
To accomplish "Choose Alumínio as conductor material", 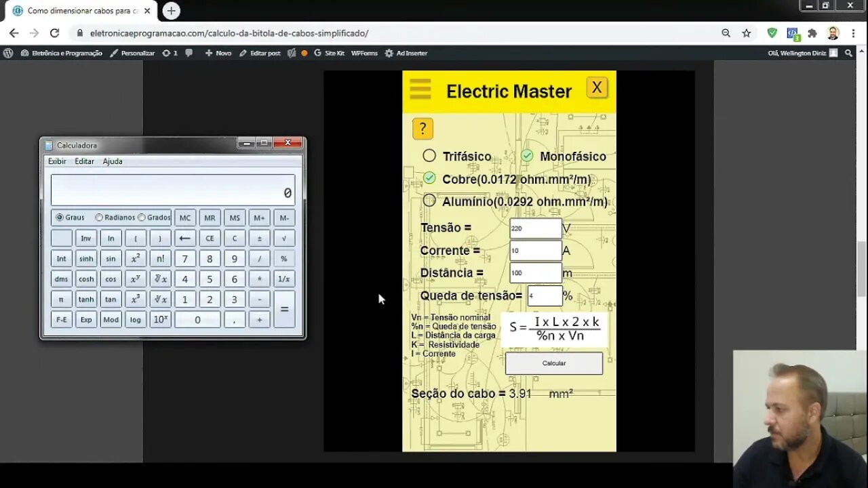I will (429, 201).
